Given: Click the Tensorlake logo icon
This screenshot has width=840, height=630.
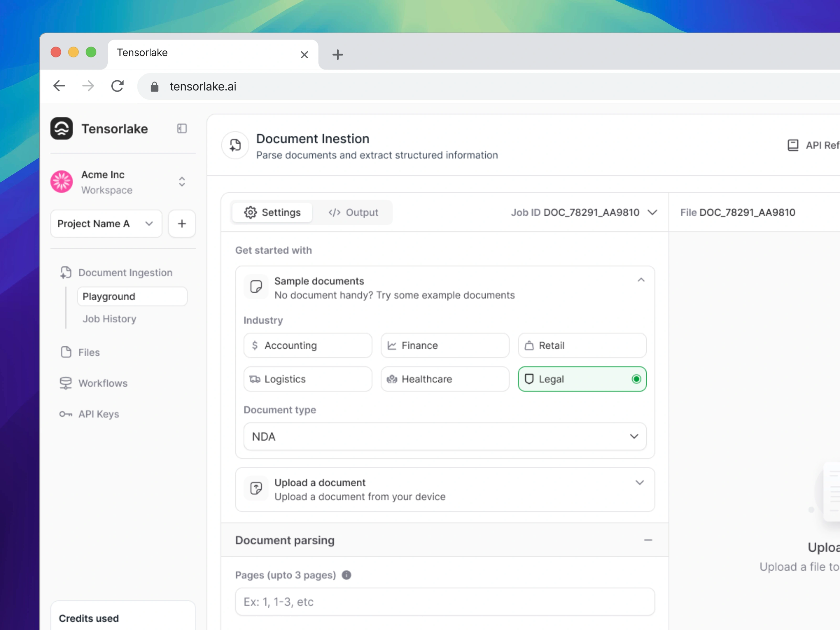Looking at the screenshot, I should point(61,129).
